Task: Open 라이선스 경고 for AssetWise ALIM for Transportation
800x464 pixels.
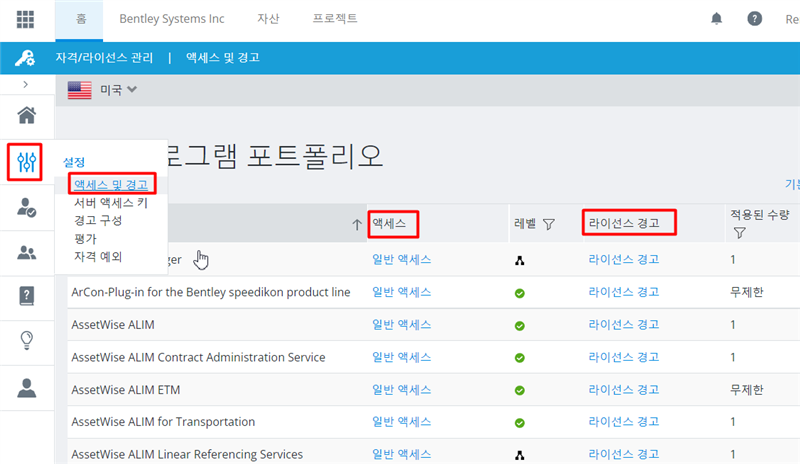Action: [623, 422]
